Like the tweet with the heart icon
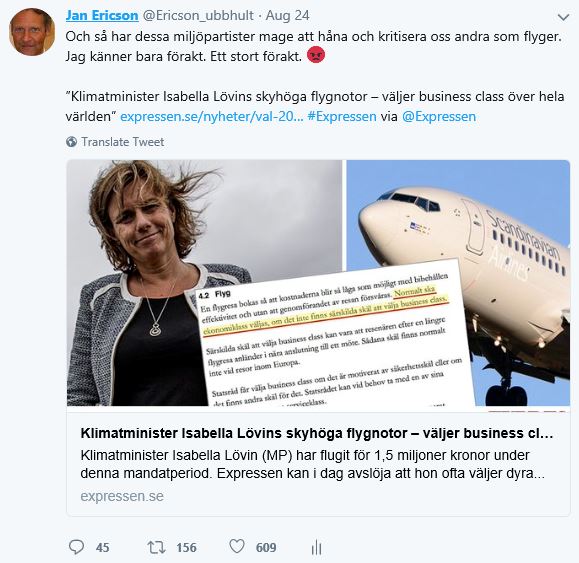 tap(237, 546)
